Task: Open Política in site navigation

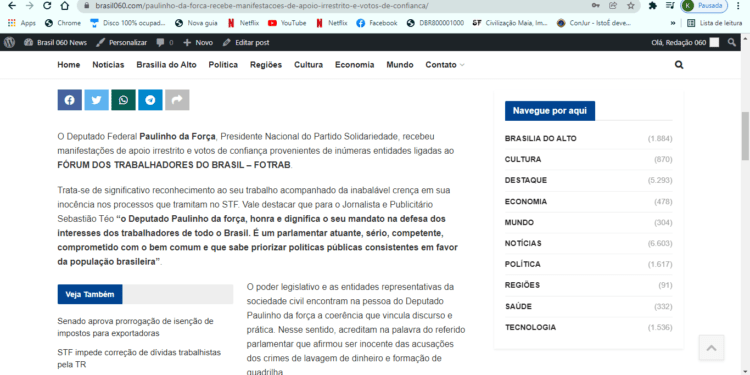Action: (223, 65)
